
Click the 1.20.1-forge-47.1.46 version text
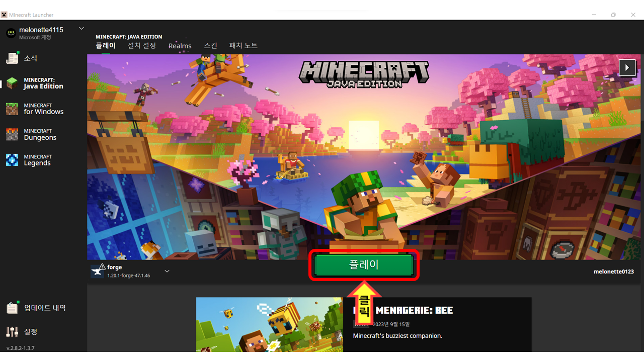click(x=128, y=276)
